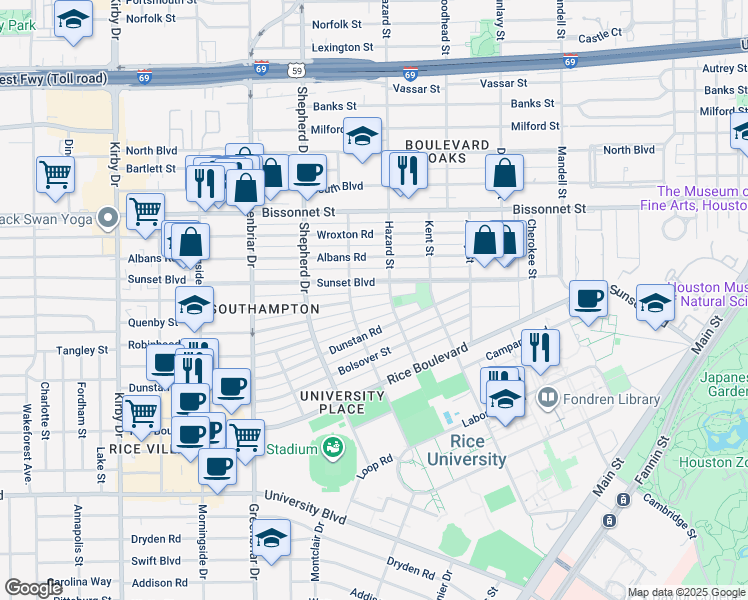
Task: Click the school marker below University Blvd
Action: [271, 538]
